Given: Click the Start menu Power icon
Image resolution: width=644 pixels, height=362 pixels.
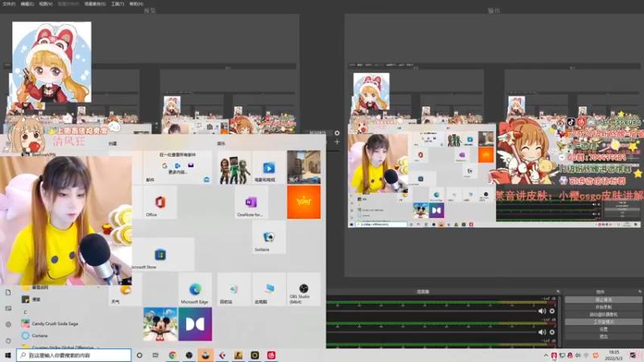Looking at the screenshot, I should tap(8, 340).
